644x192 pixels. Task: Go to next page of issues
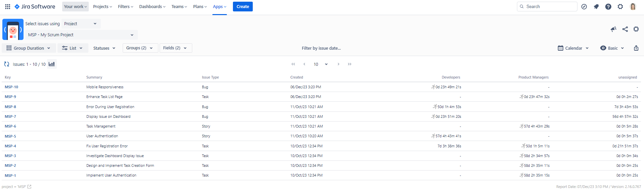click(338, 64)
